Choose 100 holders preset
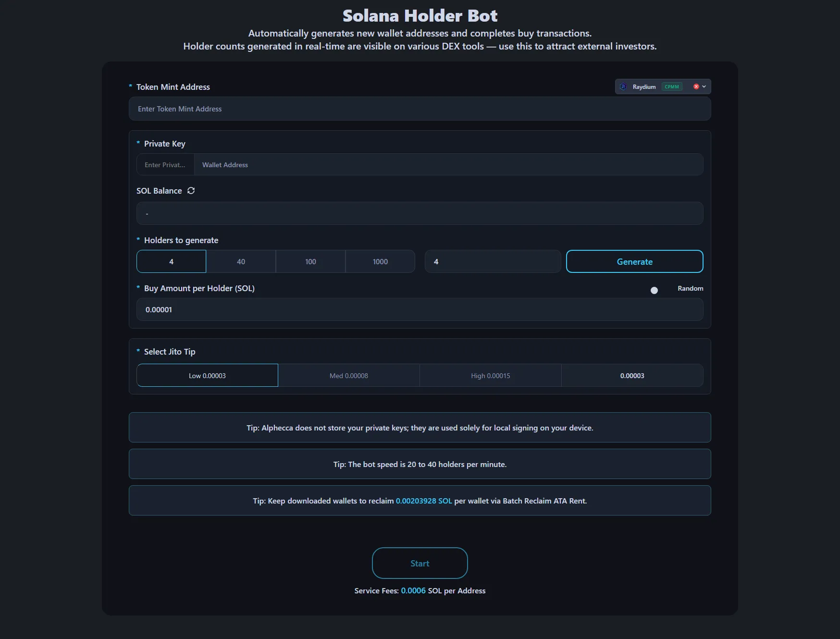The image size is (840, 639). point(310,262)
